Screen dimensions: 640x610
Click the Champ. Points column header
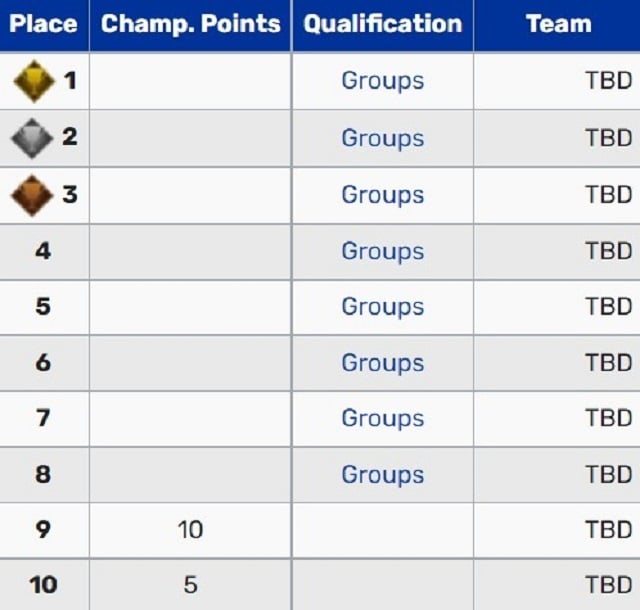click(x=191, y=25)
